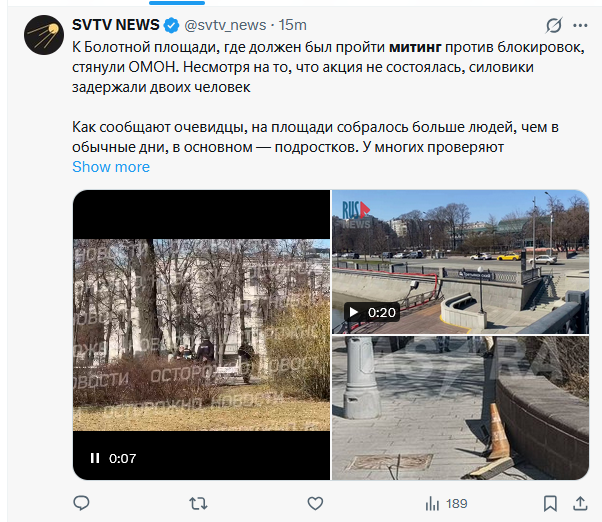Image resolution: width=602 pixels, height=522 pixels.
Task: Pause the playing video at 0:07
Action: (95, 458)
